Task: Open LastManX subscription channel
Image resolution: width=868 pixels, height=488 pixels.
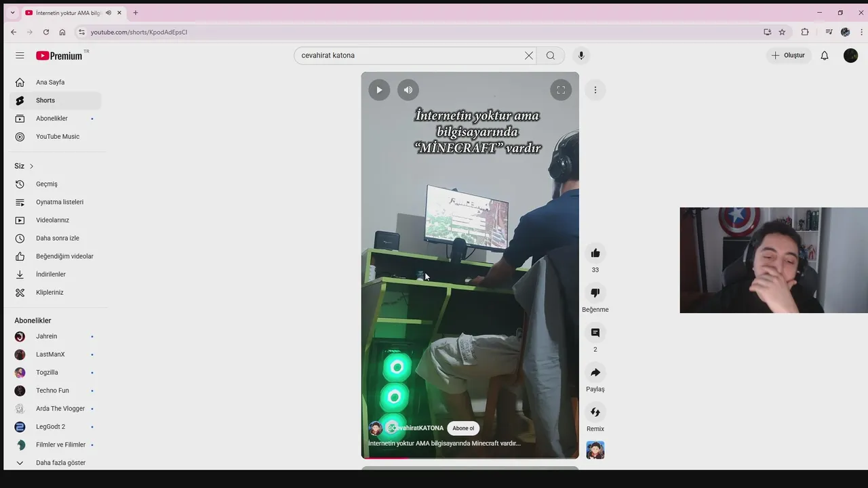Action: (56, 354)
